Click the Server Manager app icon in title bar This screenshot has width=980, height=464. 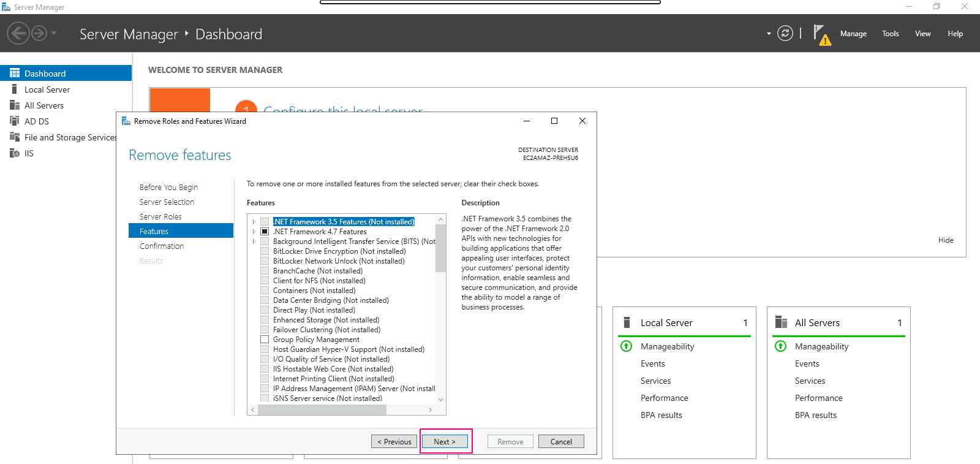(x=6, y=7)
